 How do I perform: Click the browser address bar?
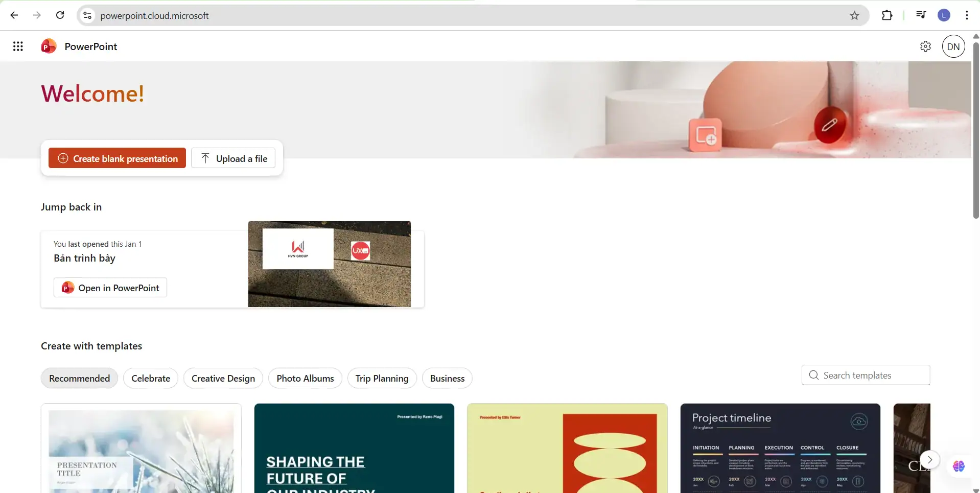coord(473,16)
